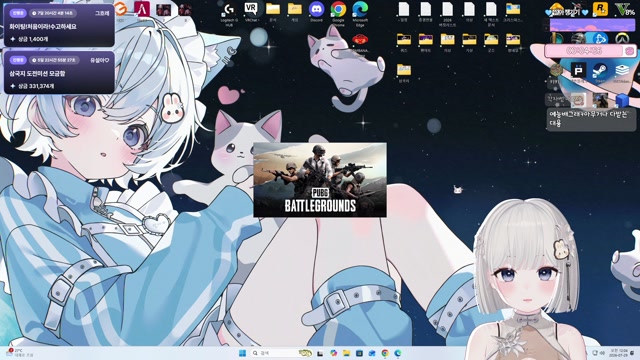The height and width of the screenshot is (360, 640).
Task: Open Google Chrome from the taskbar
Action: [385, 353]
